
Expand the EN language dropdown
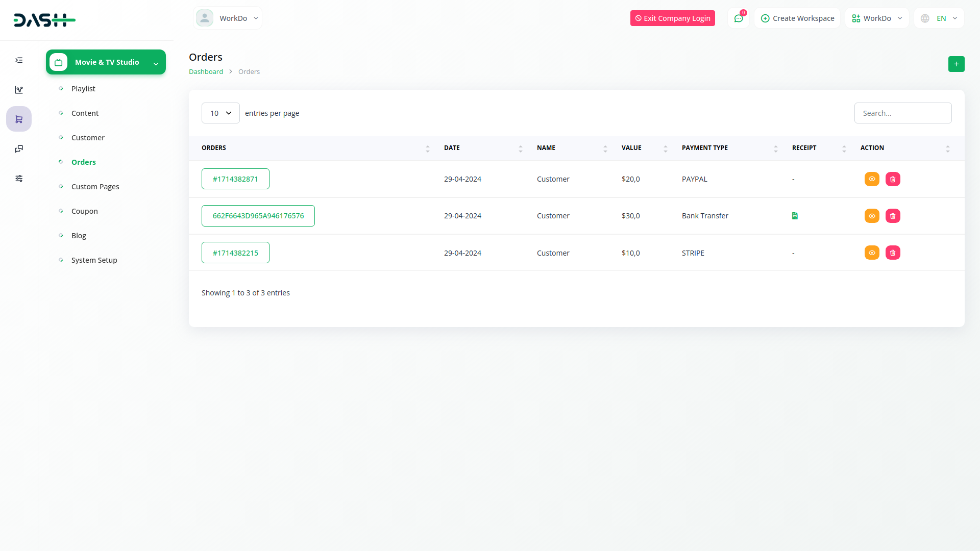939,18
